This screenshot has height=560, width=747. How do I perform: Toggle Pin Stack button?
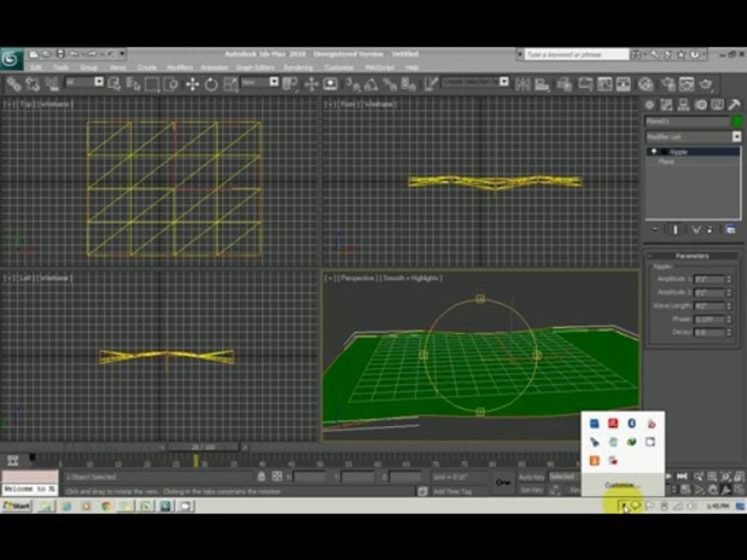click(655, 229)
